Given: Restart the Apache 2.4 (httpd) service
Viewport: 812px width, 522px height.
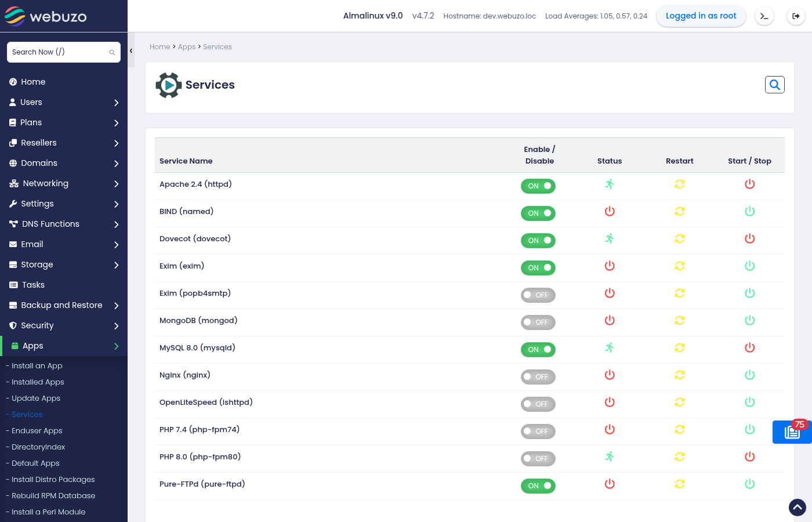Looking at the screenshot, I should [x=680, y=184].
